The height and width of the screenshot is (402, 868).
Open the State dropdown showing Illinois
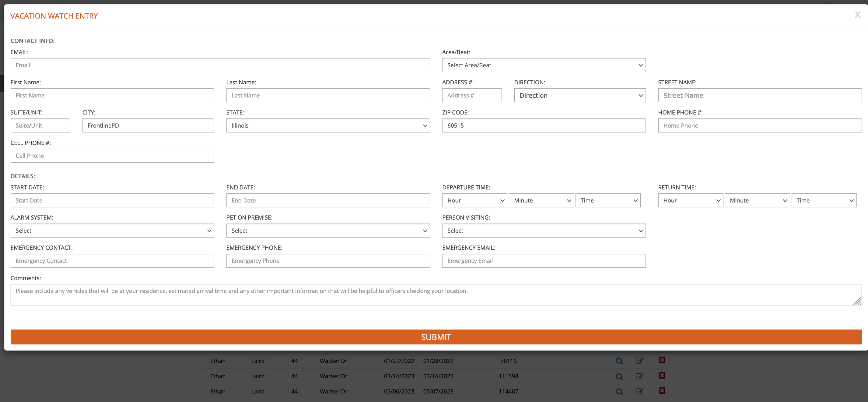coord(327,125)
